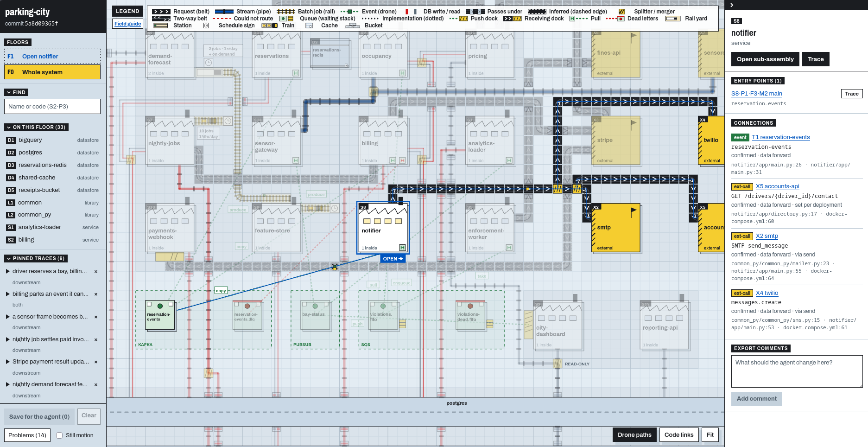The height and width of the screenshot is (447, 868).
Task: Open T1 reservation-events connection link
Action: [x=781, y=137]
